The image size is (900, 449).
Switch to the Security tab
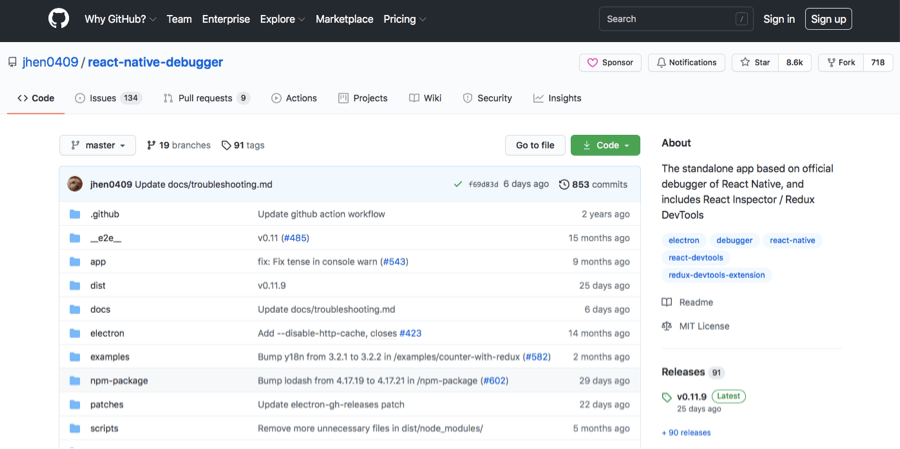point(487,98)
